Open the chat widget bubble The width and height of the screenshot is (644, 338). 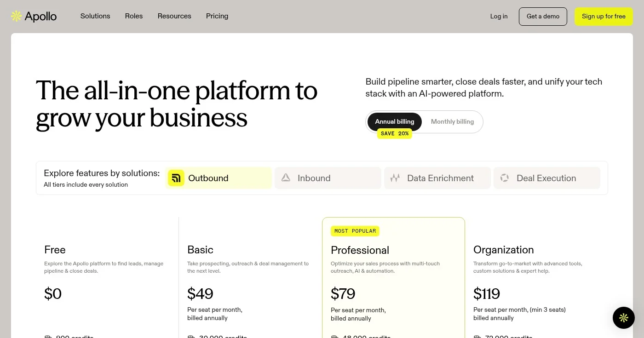pos(624,318)
